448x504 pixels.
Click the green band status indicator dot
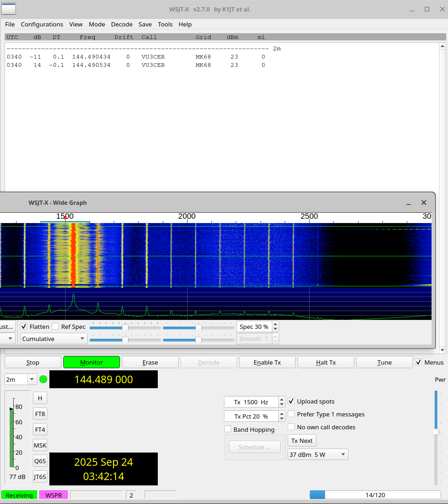pyautogui.click(x=43, y=379)
